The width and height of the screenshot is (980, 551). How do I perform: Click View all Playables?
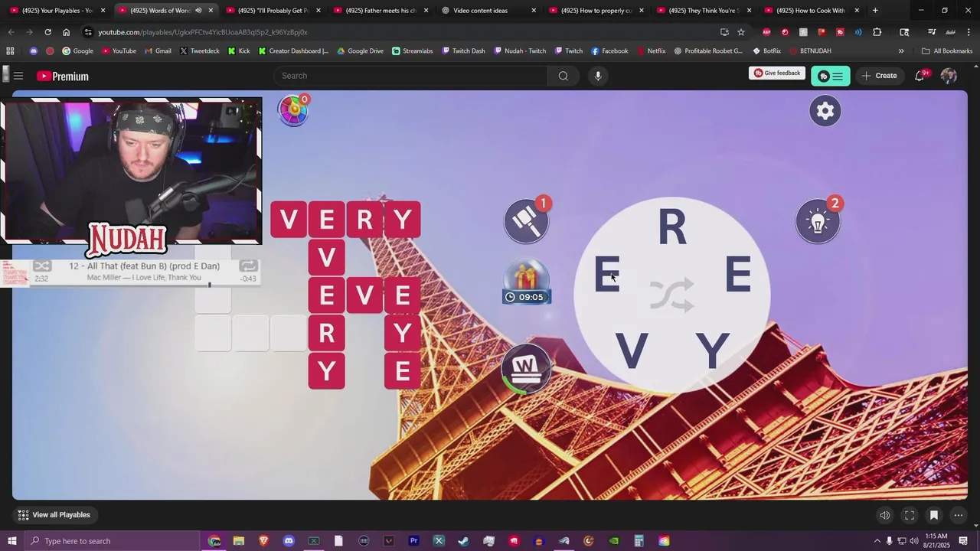point(54,515)
